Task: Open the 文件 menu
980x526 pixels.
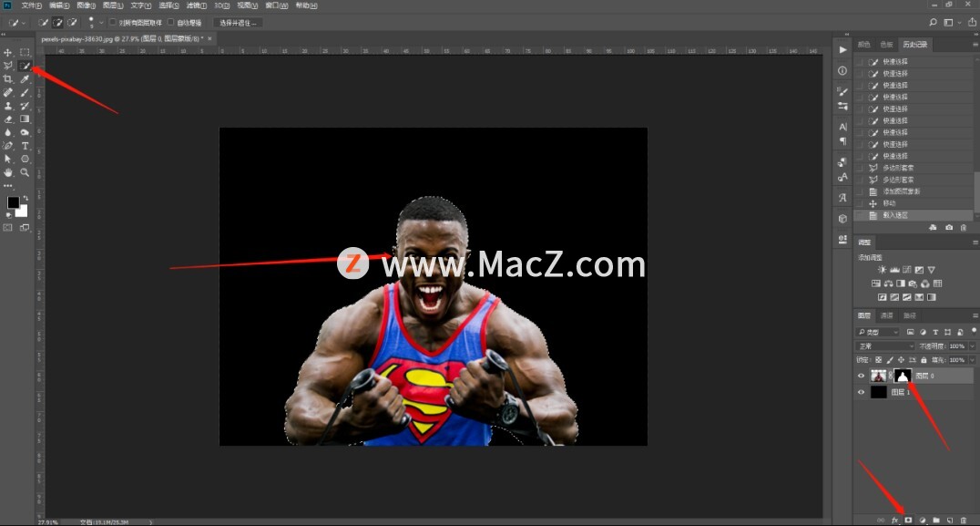Action: click(31, 5)
